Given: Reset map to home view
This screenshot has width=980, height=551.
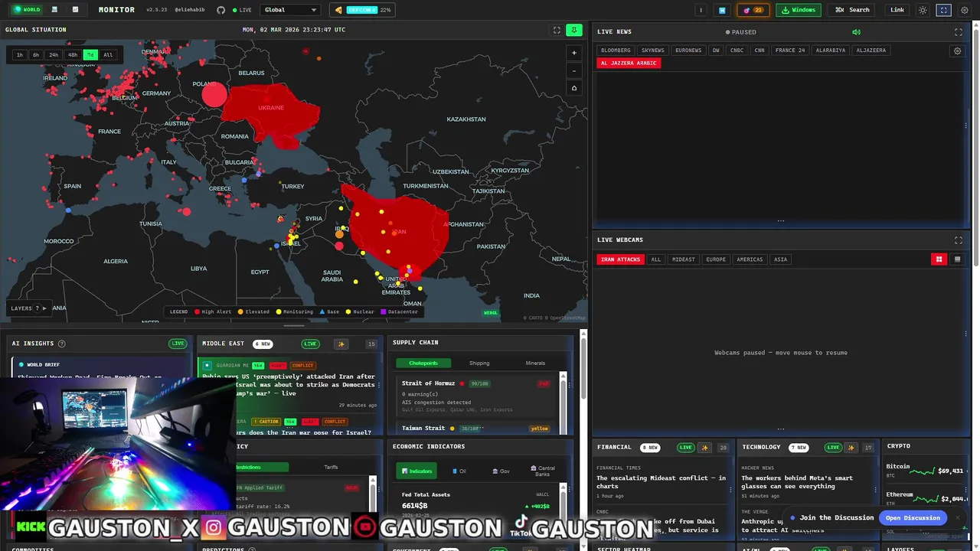Looking at the screenshot, I should tap(574, 88).
